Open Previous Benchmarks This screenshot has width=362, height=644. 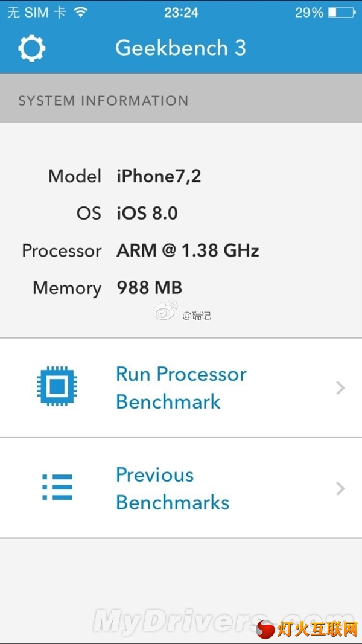tap(173, 488)
